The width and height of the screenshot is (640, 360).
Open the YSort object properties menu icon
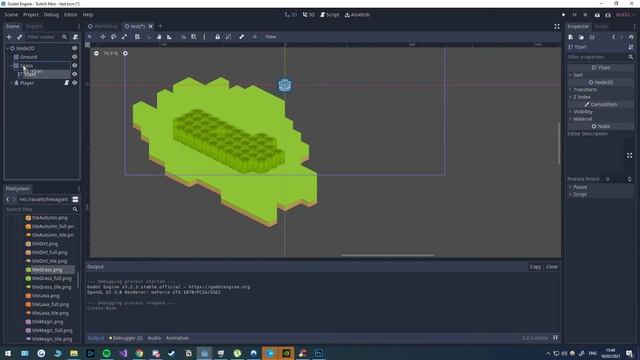(x=631, y=47)
